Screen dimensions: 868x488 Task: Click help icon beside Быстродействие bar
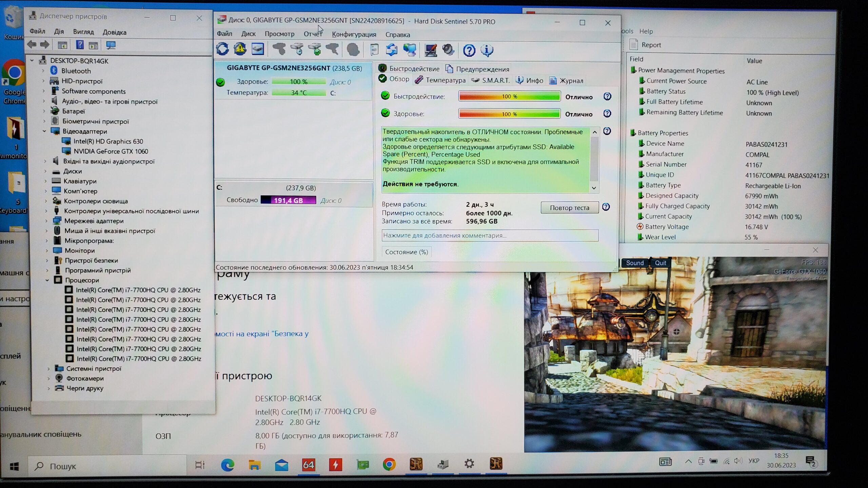coord(607,97)
